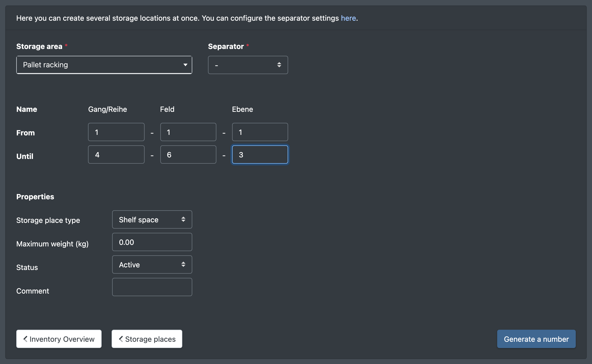Click the Separator label
The width and height of the screenshot is (592, 364).
click(x=226, y=46)
